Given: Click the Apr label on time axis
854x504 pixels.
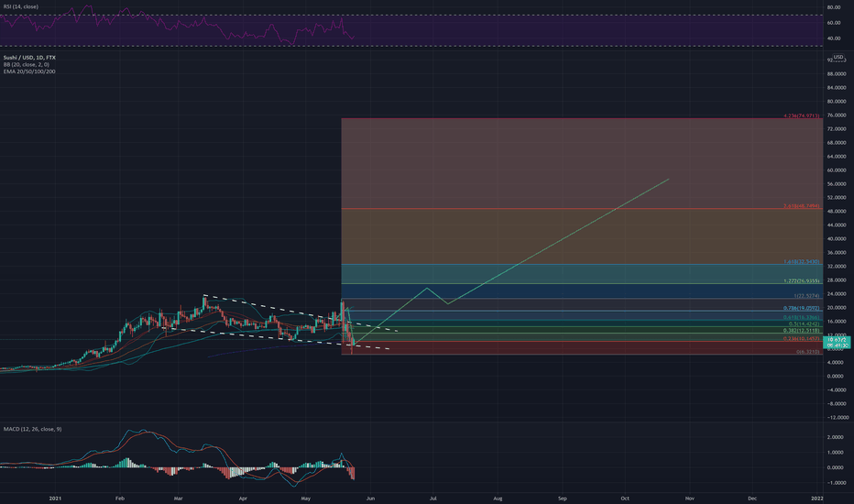Looking at the screenshot, I should [243, 498].
